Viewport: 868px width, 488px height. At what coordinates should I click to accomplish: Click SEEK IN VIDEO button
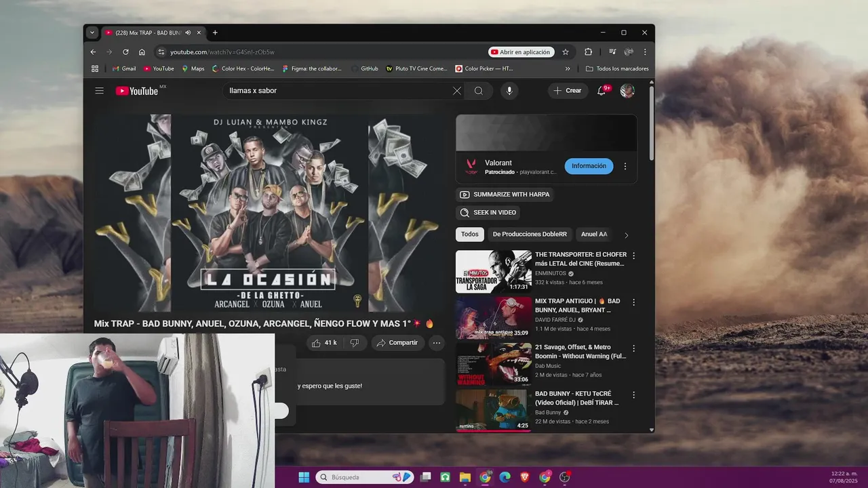(x=488, y=213)
